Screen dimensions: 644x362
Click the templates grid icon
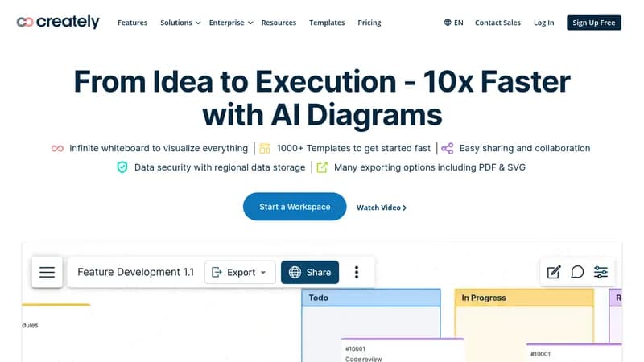click(x=265, y=148)
